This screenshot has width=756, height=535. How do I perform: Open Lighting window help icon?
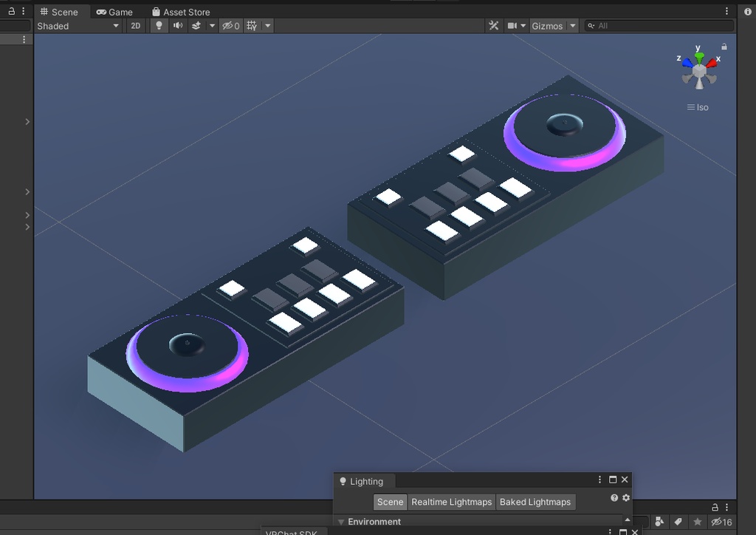tap(614, 498)
